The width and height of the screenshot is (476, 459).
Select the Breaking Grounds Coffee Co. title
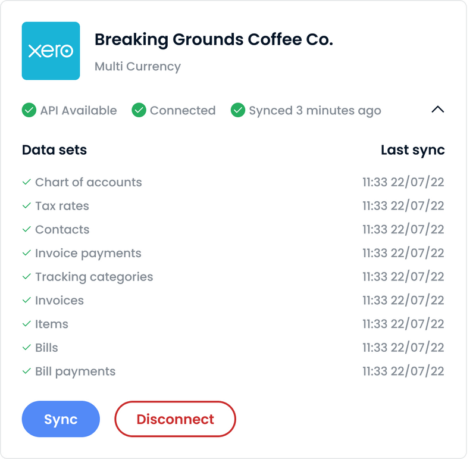click(x=214, y=39)
